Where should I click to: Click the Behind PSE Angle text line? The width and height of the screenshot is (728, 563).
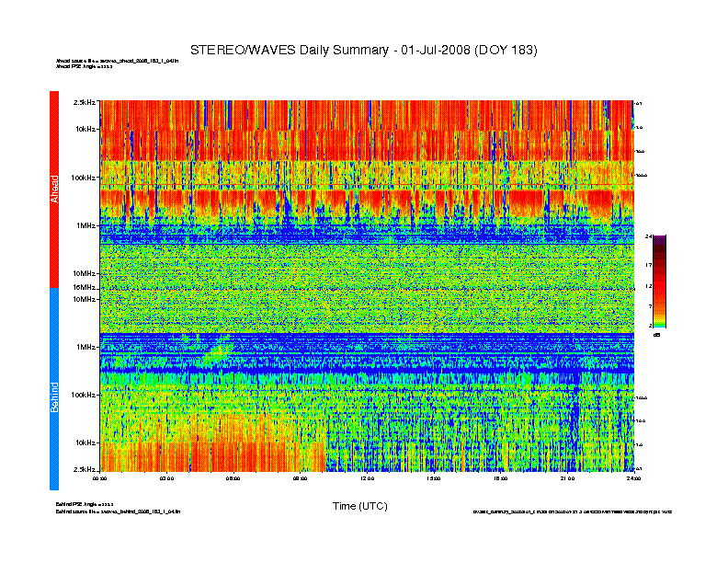coord(85,504)
